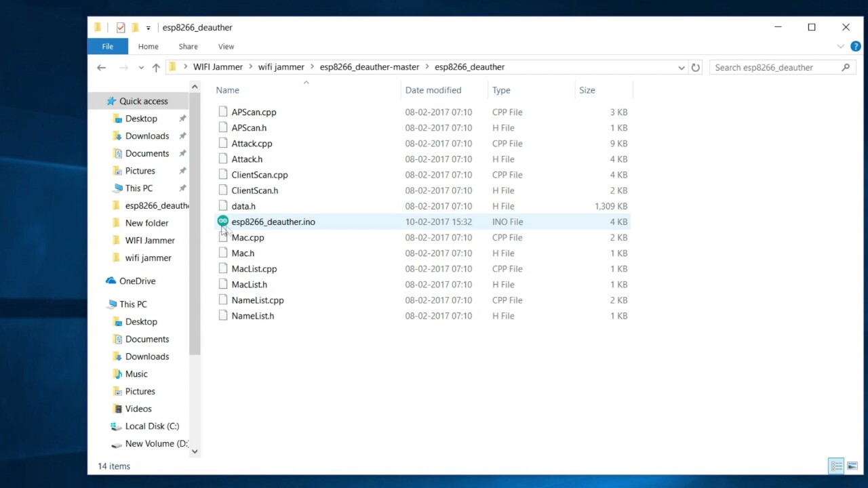Expand the ribbon with the chevron
Viewport: 868px width, 488px height.
tap(841, 46)
